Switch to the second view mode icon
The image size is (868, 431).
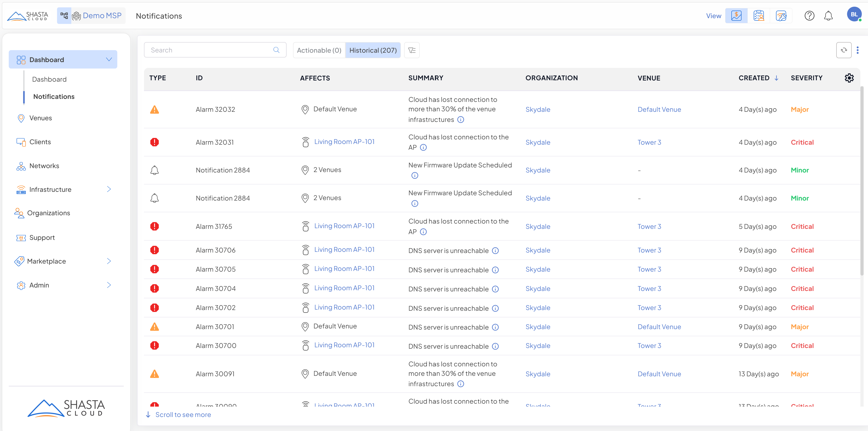pos(759,16)
